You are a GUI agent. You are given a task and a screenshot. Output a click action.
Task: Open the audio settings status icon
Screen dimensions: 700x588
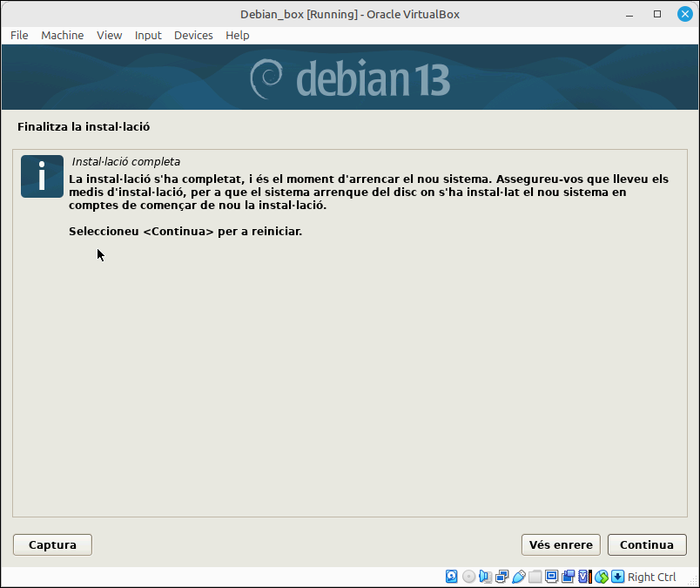[x=485, y=577]
